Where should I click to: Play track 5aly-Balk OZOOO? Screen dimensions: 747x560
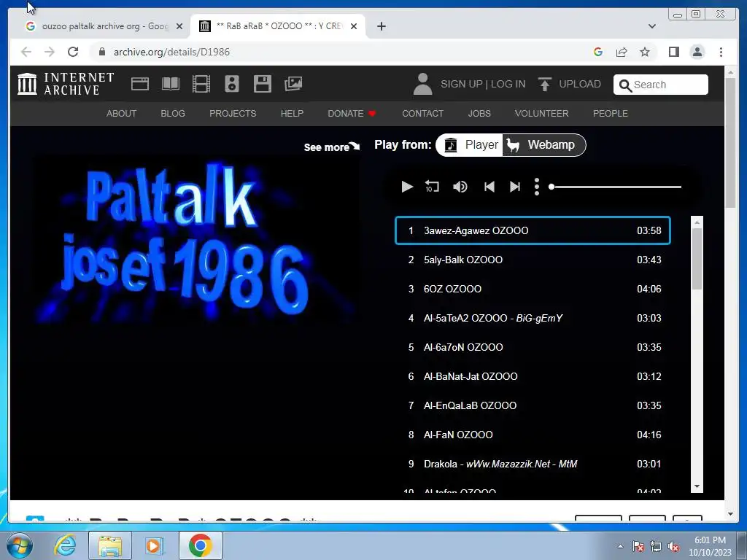(533, 260)
